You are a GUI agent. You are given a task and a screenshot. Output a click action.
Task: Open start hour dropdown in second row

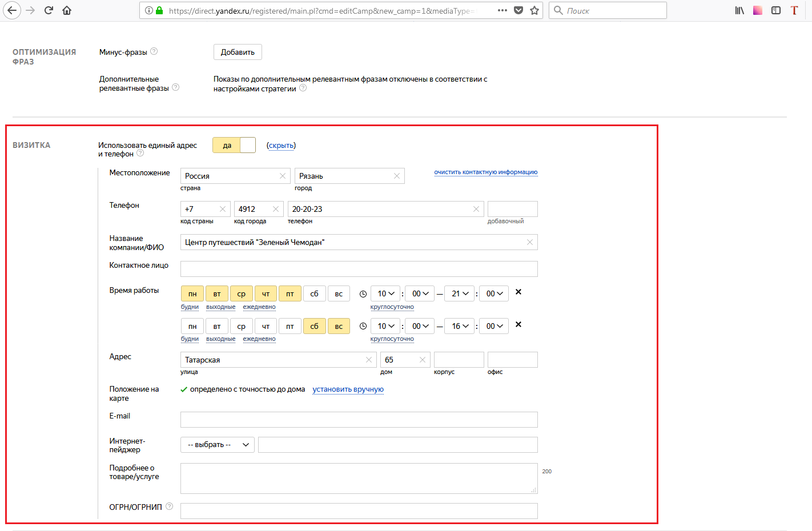385,326
